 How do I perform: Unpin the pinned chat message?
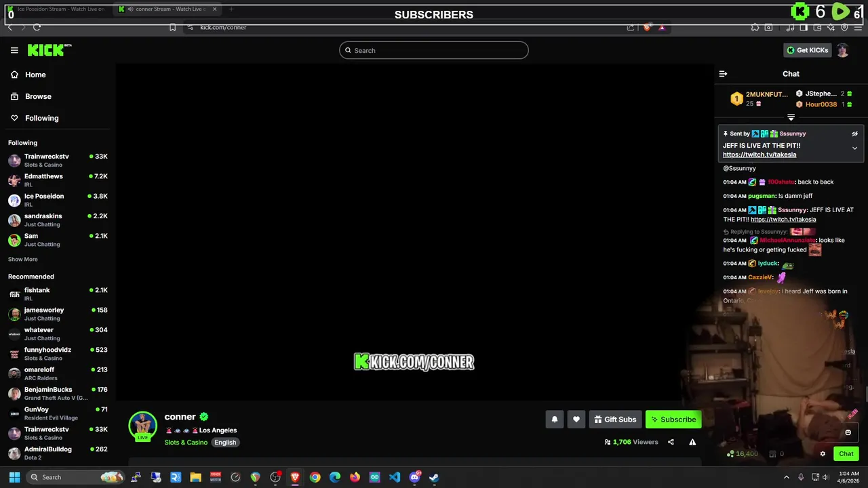point(854,134)
